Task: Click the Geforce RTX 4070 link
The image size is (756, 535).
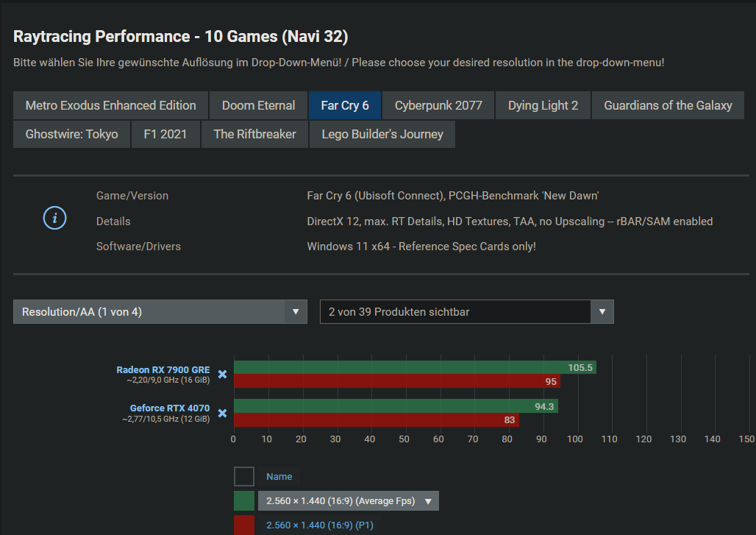Action: click(x=170, y=408)
